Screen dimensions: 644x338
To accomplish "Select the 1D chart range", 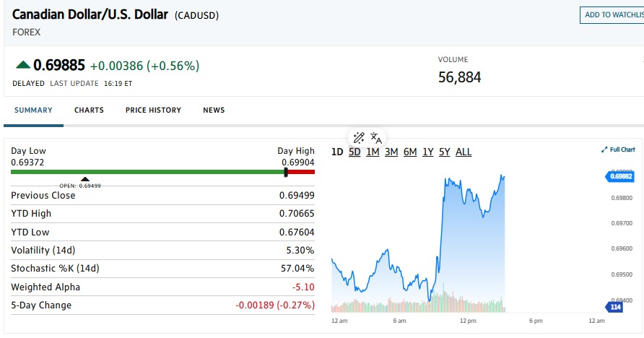I will [336, 152].
